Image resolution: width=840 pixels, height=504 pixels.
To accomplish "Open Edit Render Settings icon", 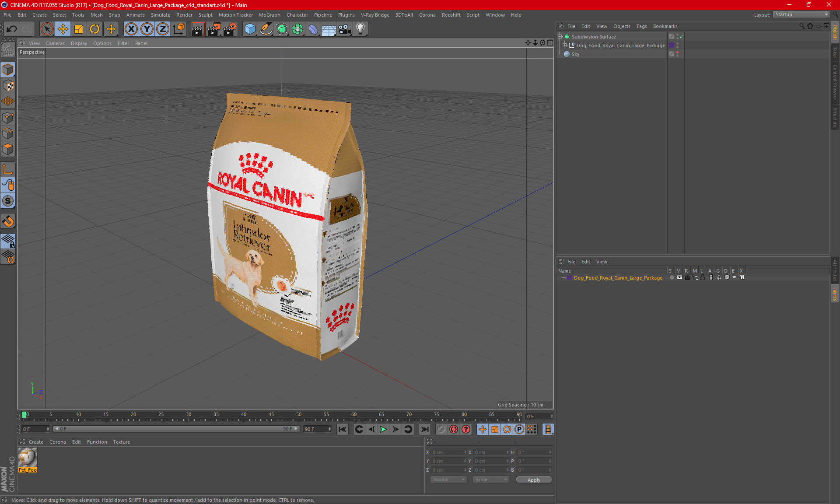I will tap(230, 29).
